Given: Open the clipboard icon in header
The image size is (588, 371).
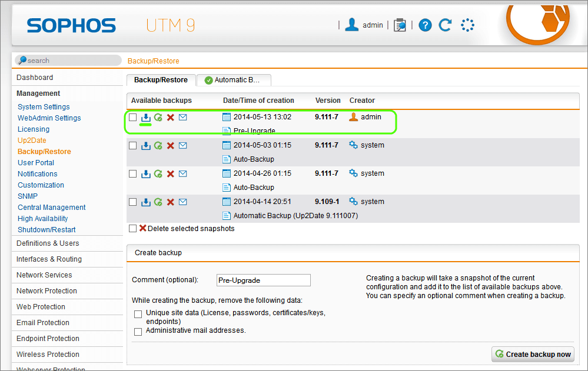Looking at the screenshot, I should [400, 25].
